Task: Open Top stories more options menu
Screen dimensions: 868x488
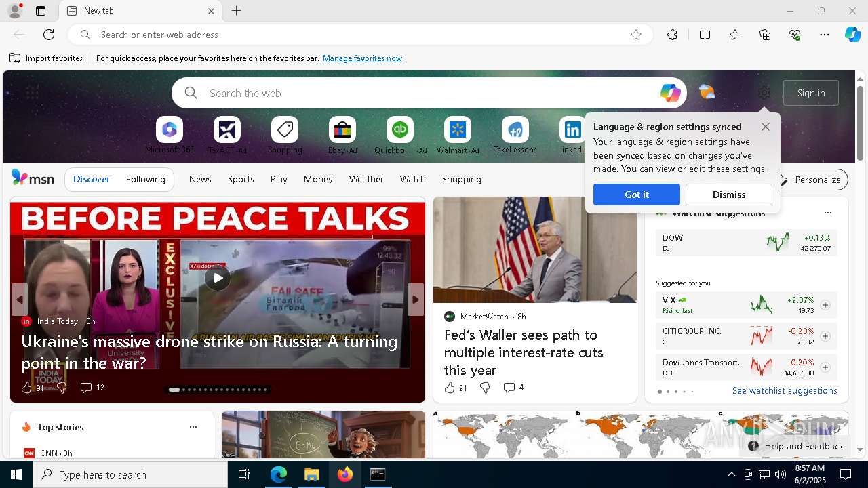Action: [193, 427]
